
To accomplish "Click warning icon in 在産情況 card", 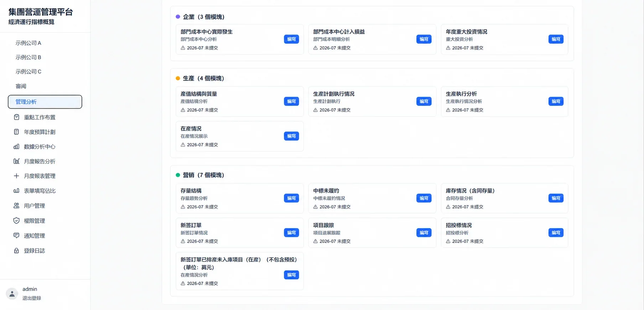I will click(x=183, y=145).
